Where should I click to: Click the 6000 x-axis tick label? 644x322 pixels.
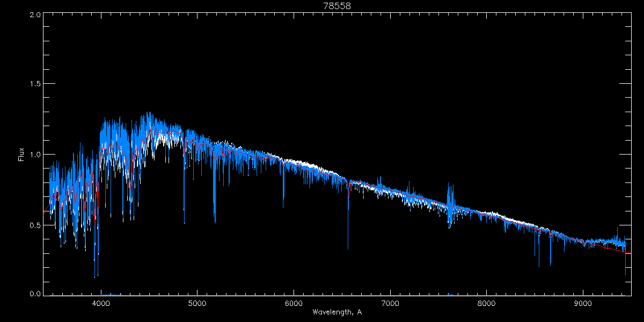tap(294, 303)
